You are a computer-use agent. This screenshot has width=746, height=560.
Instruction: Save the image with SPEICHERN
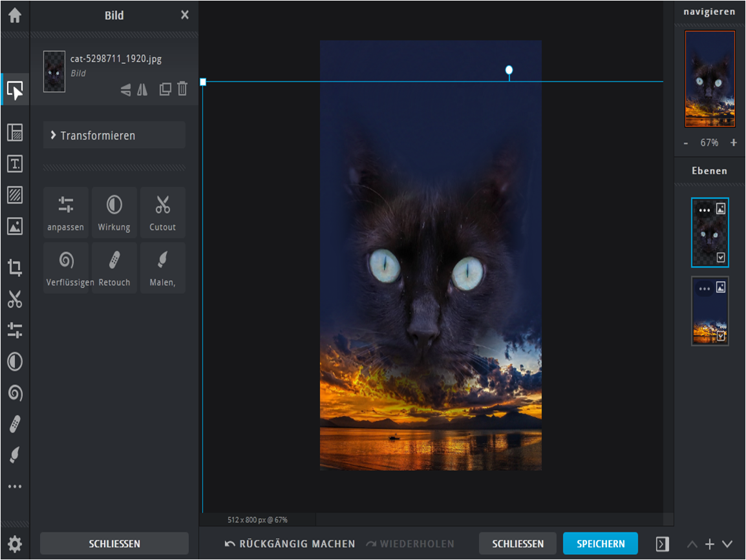[601, 543]
